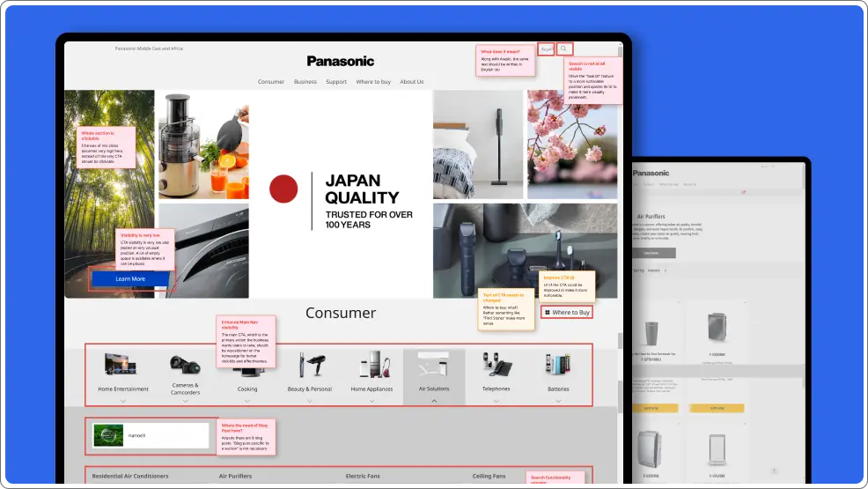The width and height of the screenshot is (868, 489).
Task: Click the search magnifier icon in header
Action: 564,49
